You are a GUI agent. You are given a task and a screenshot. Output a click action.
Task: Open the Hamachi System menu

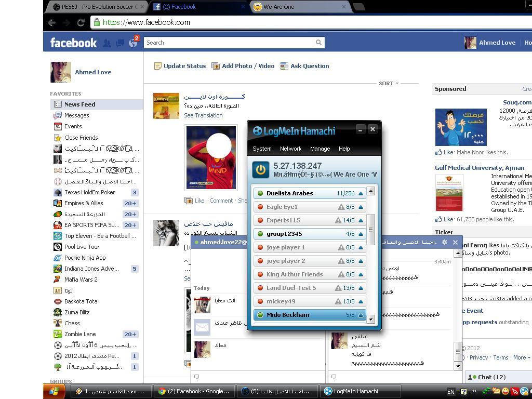(x=262, y=149)
